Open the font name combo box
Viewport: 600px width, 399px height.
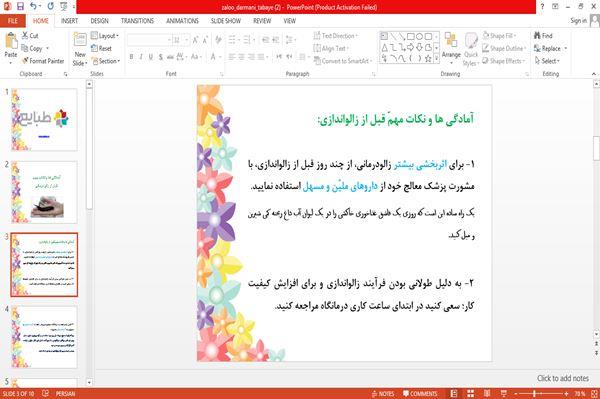149,40
